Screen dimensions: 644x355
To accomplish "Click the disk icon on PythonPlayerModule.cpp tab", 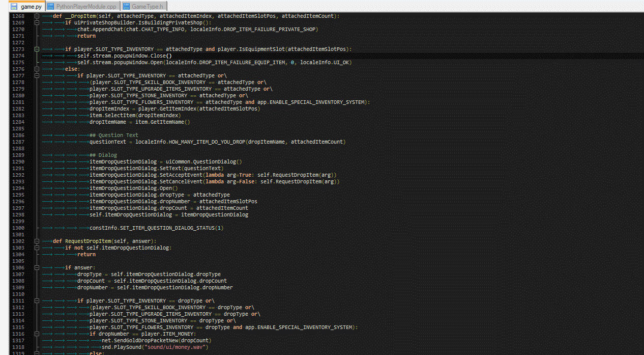I will click(x=51, y=7).
